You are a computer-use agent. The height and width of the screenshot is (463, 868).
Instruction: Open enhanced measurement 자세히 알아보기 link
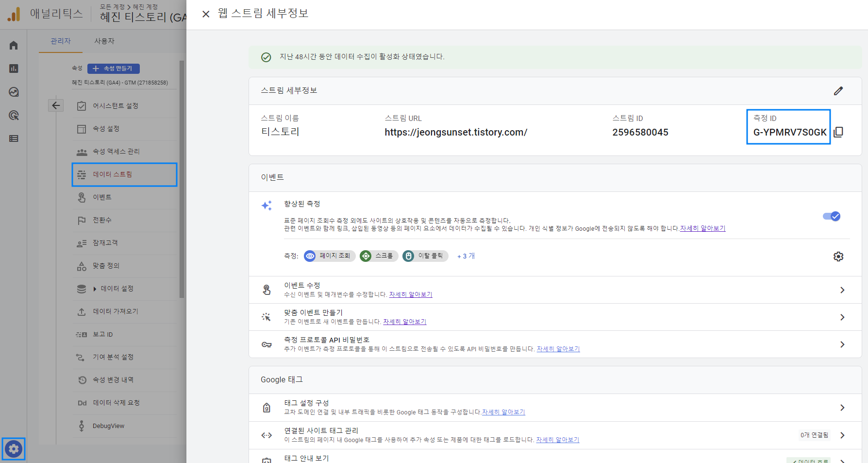[x=702, y=228]
